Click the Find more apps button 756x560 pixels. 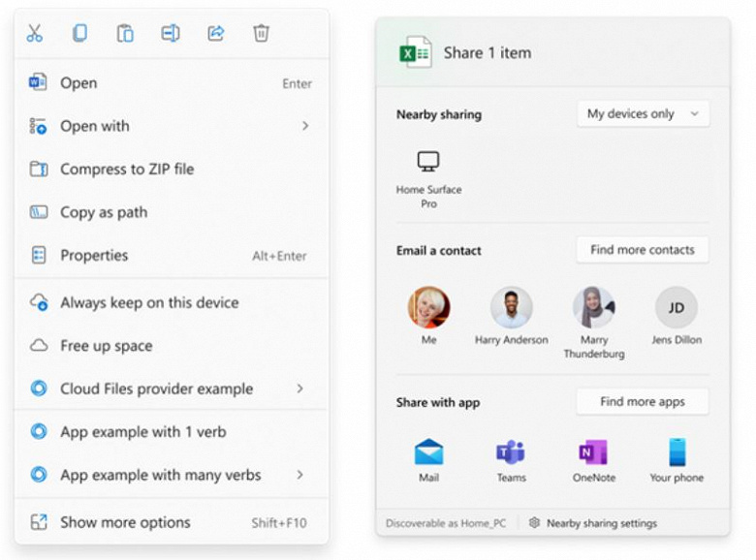pos(643,401)
